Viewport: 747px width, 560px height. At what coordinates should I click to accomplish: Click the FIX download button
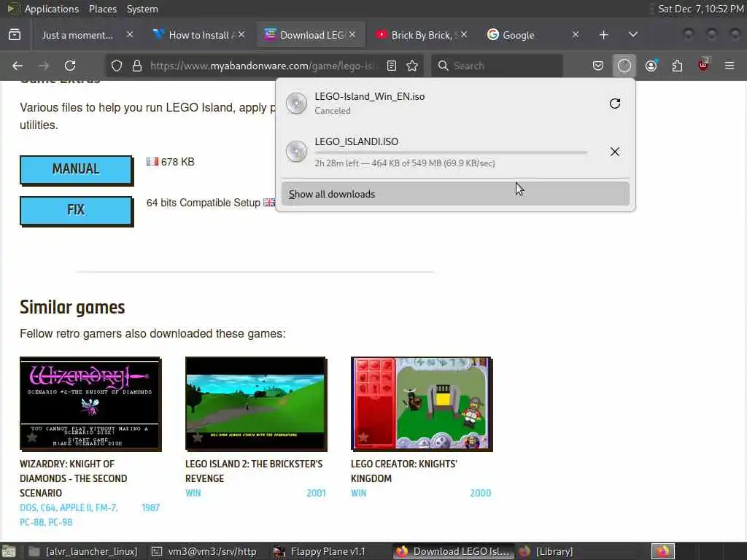76,211
